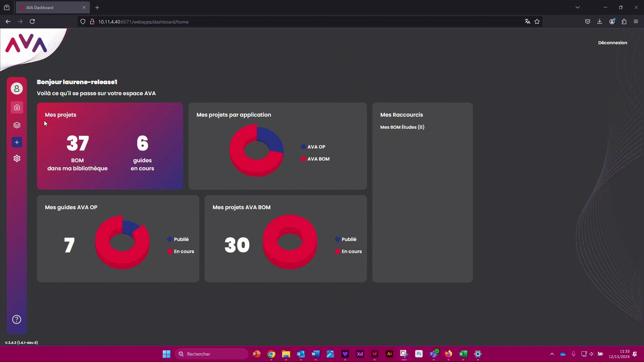Open the user profile icon in sidebar

tap(17, 88)
